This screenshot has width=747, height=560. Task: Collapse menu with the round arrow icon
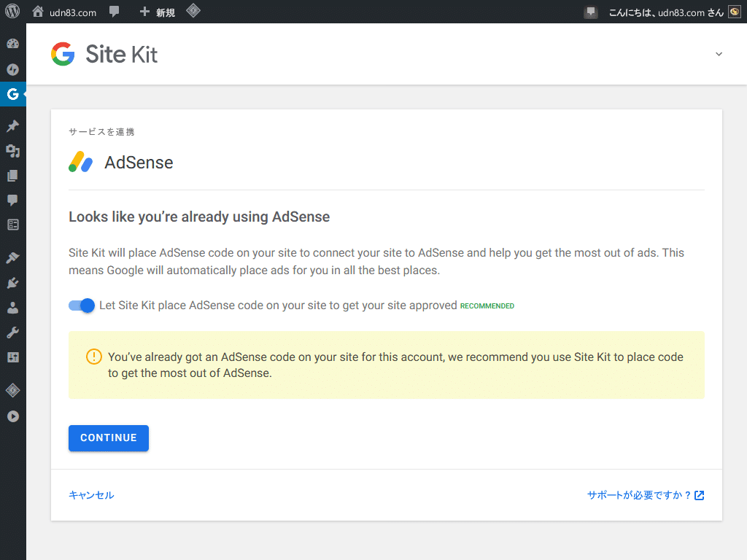(x=13, y=416)
